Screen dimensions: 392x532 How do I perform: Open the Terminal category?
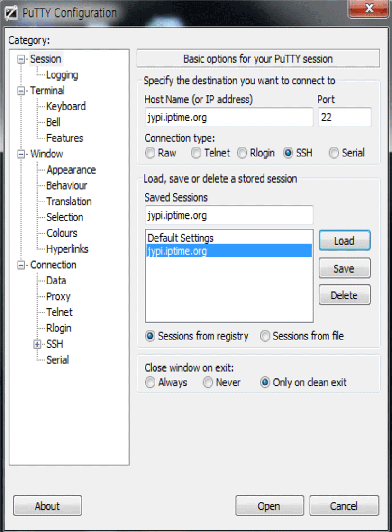click(47, 91)
